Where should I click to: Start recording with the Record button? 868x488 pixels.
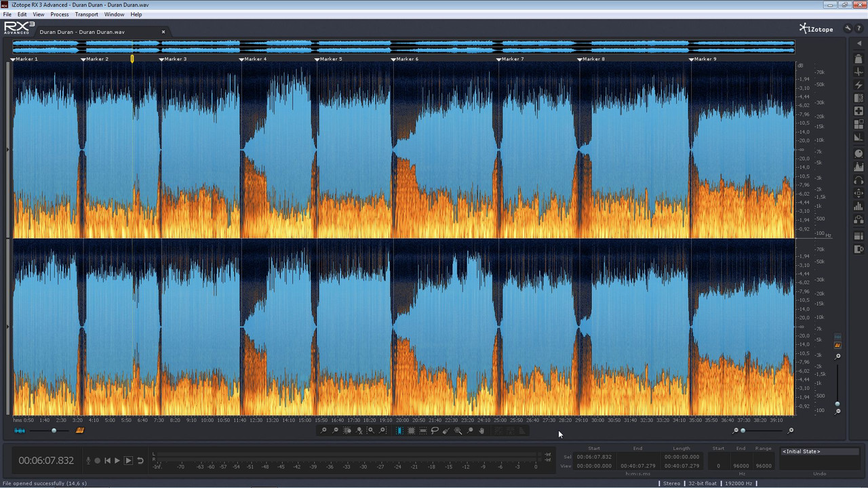[98, 461]
